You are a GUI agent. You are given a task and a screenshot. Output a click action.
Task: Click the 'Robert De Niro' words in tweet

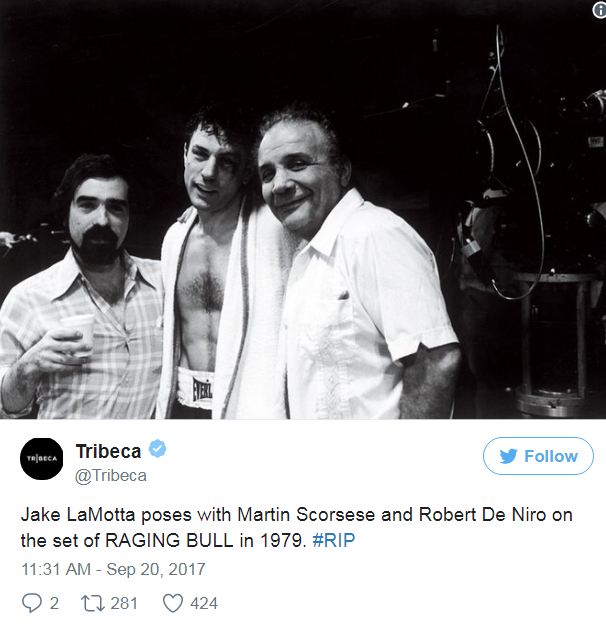483,515
